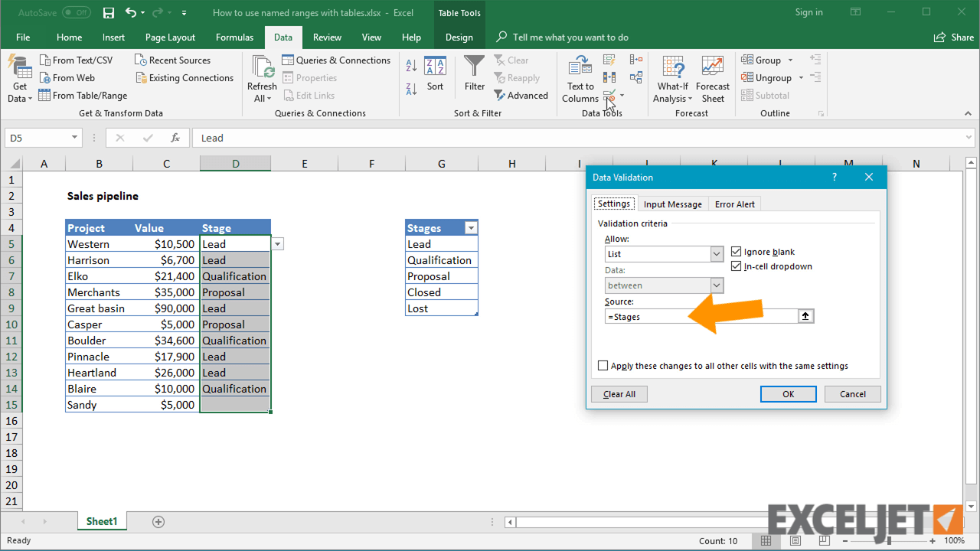This screenshot has width=980, height=551.
Task: Open the Allow dropdown showing List
Action: pyautogui.click(x=717, y=253)
